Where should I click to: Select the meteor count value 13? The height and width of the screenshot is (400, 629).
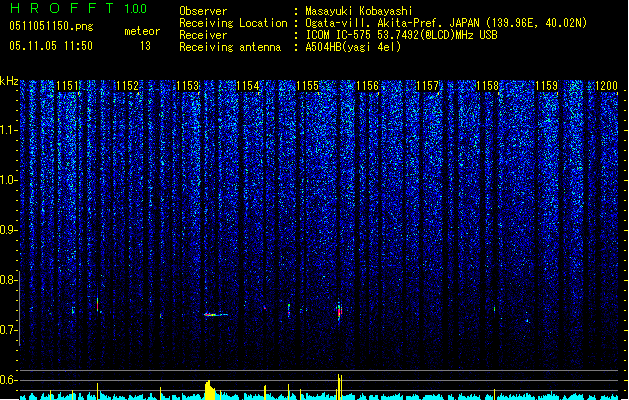(x=145, y=46)
